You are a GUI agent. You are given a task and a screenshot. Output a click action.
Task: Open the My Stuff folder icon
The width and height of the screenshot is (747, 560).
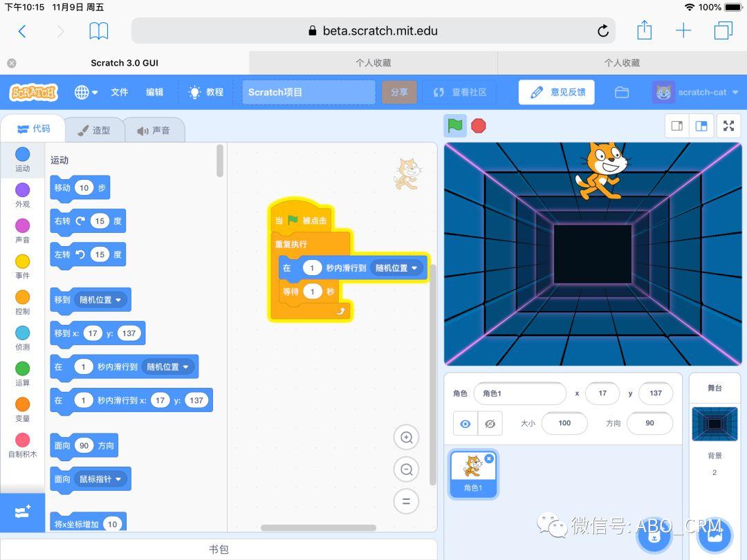pos(622,92)
